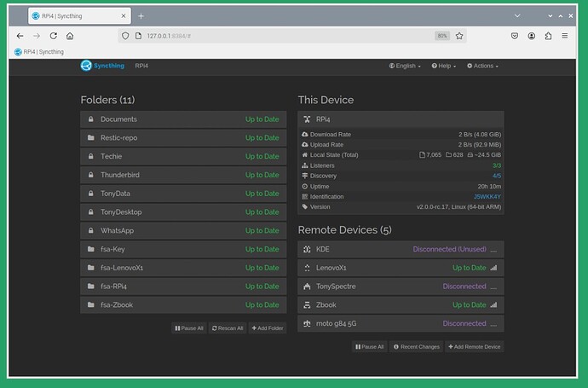This screenshot has height=388, width=588.
Task: Click the LenovoX1 device icon
Action: tap(307, 268)
